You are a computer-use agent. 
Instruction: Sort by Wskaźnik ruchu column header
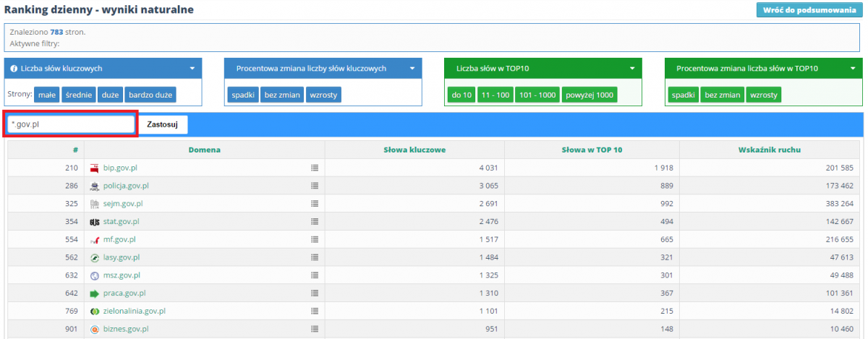click(769, 150)
